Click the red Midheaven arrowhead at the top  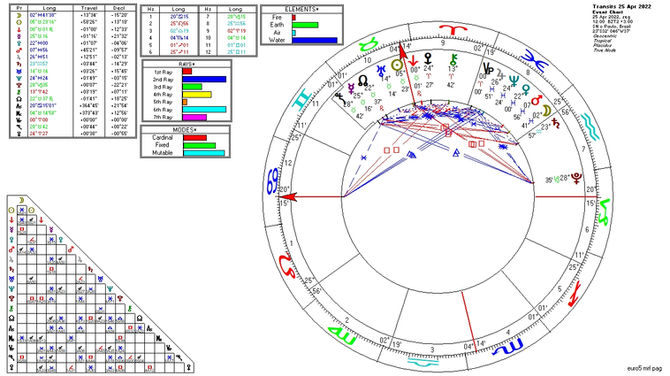[402, 50]
